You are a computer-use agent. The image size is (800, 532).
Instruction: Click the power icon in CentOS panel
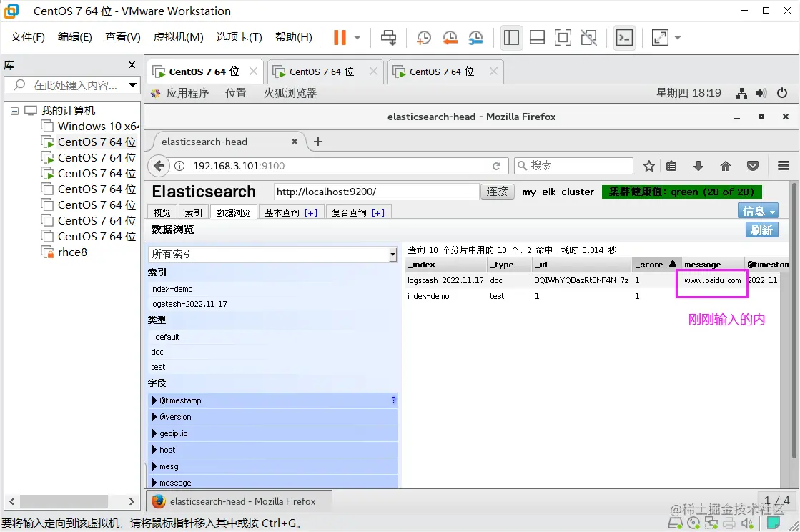(x=781, y=93)
